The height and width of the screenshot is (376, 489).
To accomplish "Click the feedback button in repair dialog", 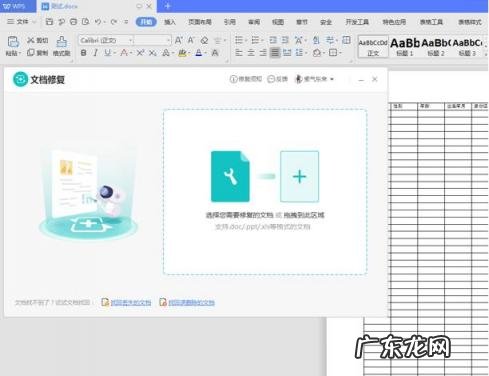I will [278, 79].
